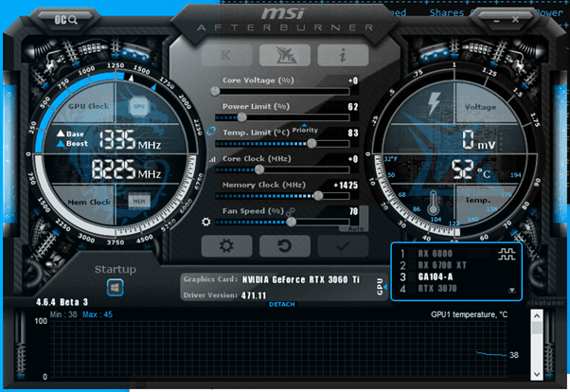Click the thermometer temperature icon
Screen dimensions: 570x392
433,203
